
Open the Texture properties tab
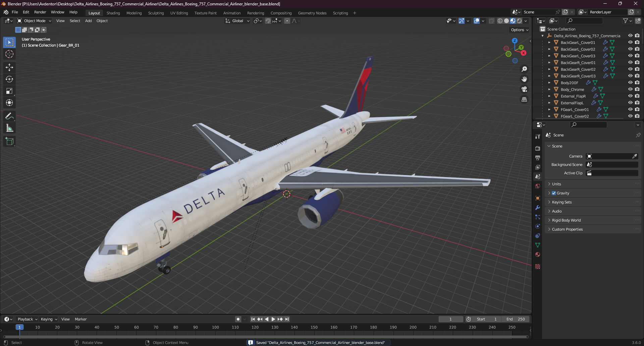pyautogui.click(x=538, y=267)
